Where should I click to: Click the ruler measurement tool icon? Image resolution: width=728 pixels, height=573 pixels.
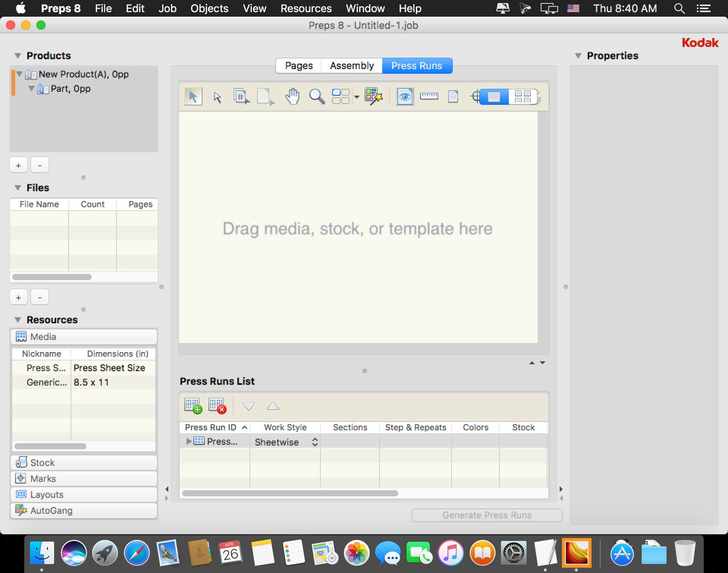(429, 96)
